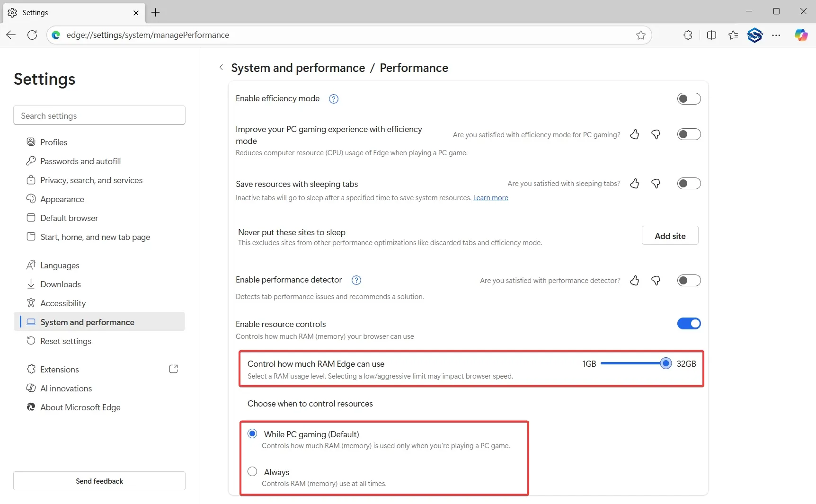Open Favorites from the toolbar star icon
This screenshot has height=504, width=816.
[x=733, y=35]
